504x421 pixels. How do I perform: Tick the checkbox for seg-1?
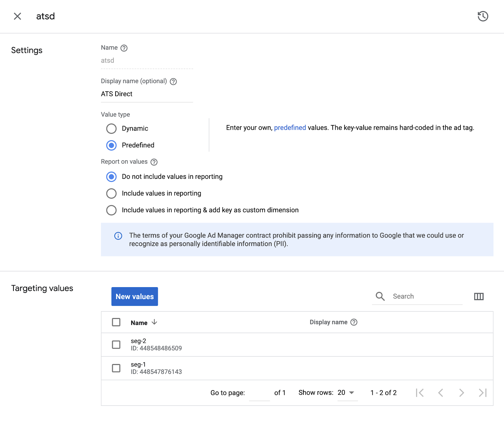[116, 368]
